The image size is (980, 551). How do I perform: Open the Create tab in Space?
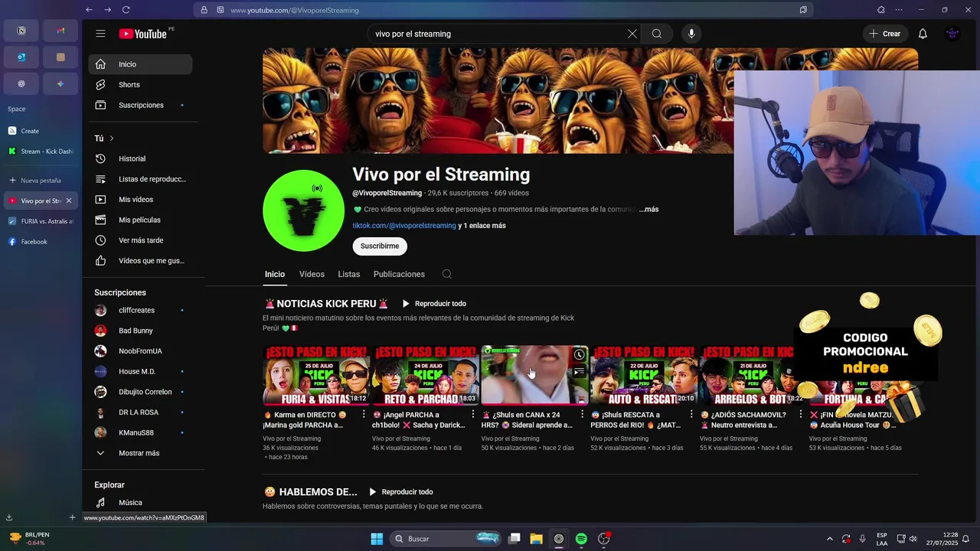[x=41, y=131]
